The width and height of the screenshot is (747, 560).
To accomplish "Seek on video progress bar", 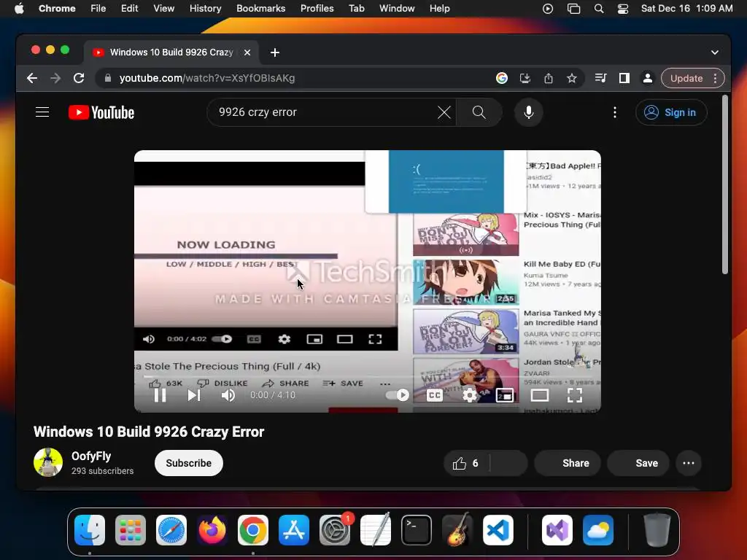I will pos(368,377).
